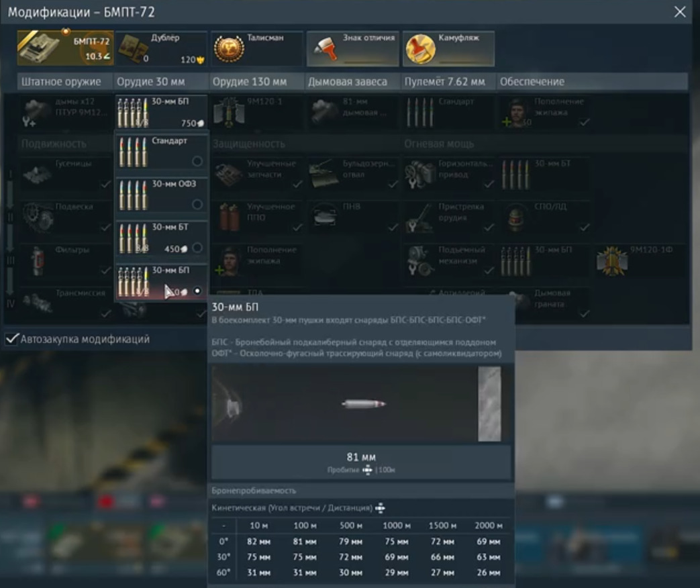Image resolution: width=700 pixels, height=588 pixels.
Task: Expand the 7.62 machine gun Стандарт selector
Action: click(x=448, y=111)
